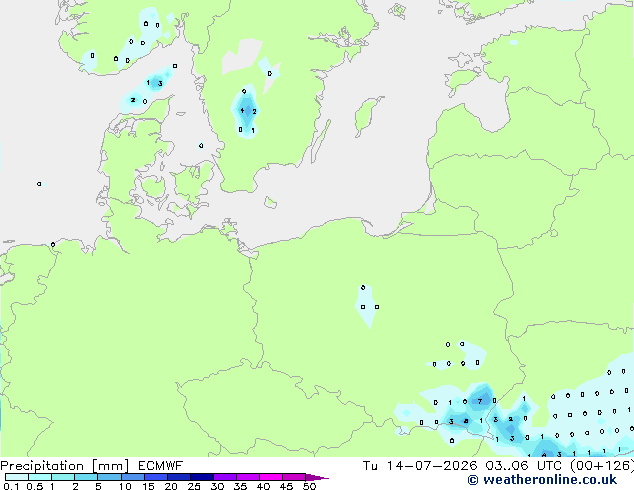Viewport: 634px width, 490px height.
Task: Select the 30–35 mm purple legend swatch
Action: tap(225, 477)
